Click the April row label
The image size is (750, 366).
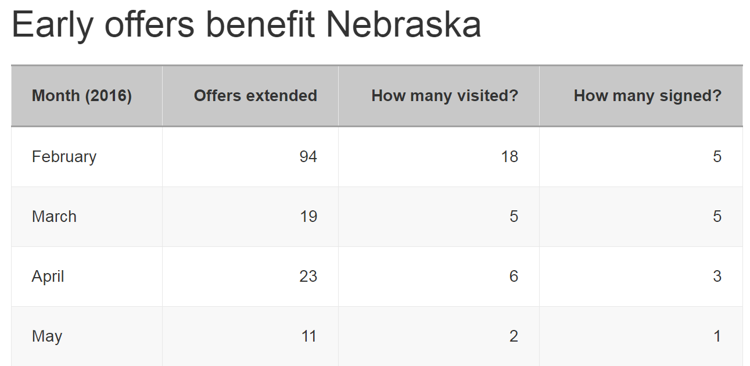point(48,277)
